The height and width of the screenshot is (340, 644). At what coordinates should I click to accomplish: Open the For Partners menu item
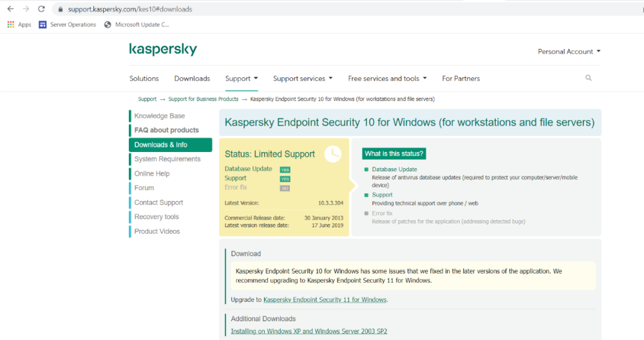tap(461, 79)
